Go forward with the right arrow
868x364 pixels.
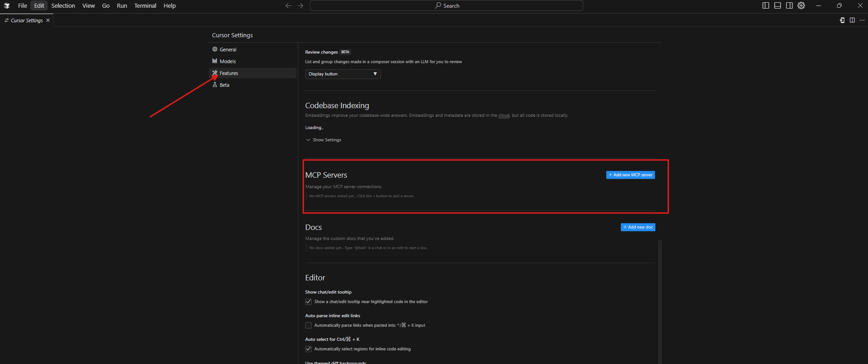pyautogui.click(x=300, y=5)
